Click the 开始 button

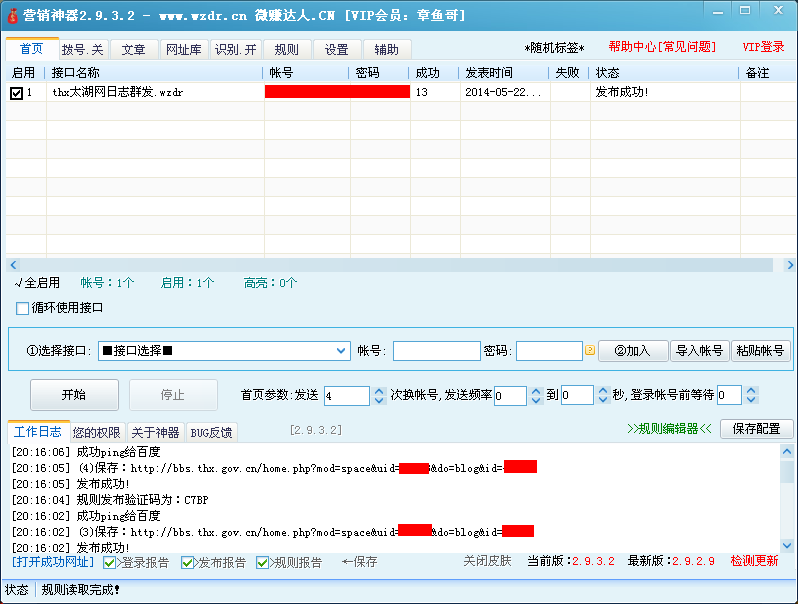[x=74, y=395]
